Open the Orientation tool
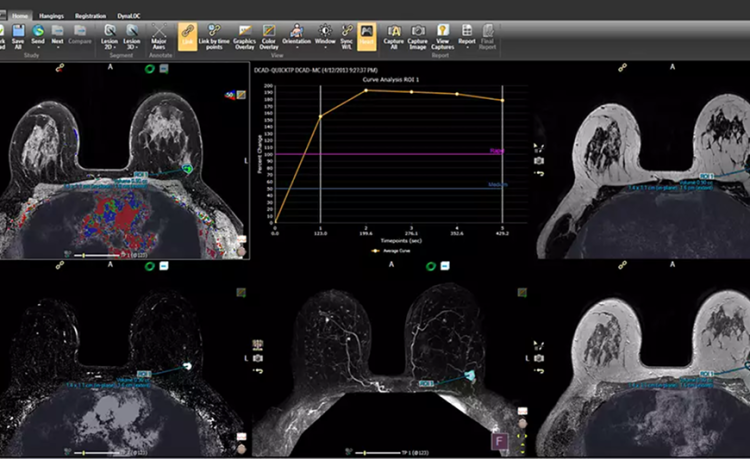 pyautogui.click(x=297, y=31)
